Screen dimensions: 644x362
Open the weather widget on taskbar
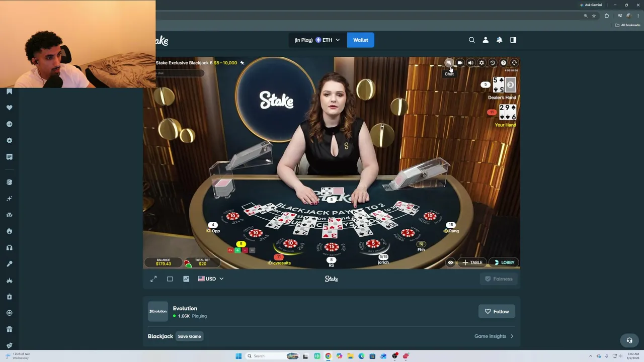tap(18, 356)
